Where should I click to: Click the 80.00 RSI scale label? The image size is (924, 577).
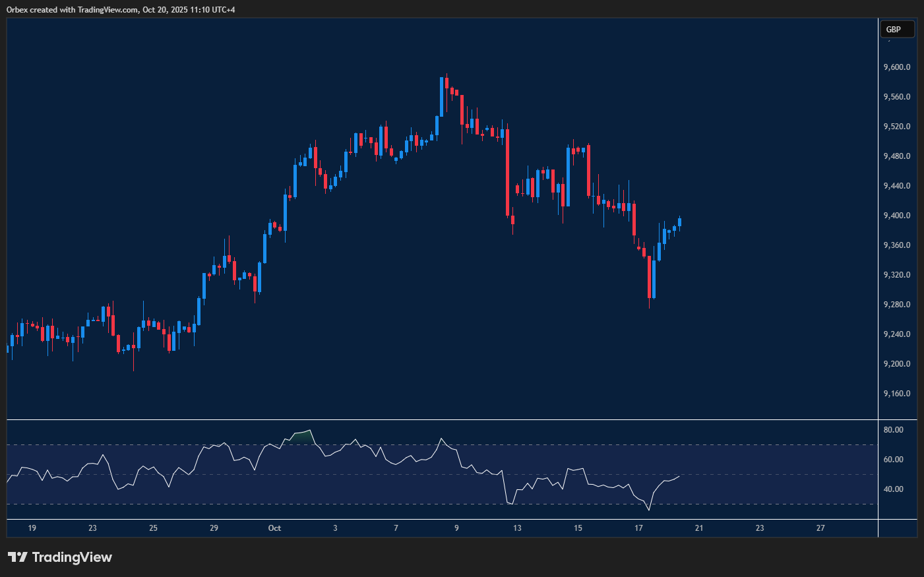click(893, 430)
